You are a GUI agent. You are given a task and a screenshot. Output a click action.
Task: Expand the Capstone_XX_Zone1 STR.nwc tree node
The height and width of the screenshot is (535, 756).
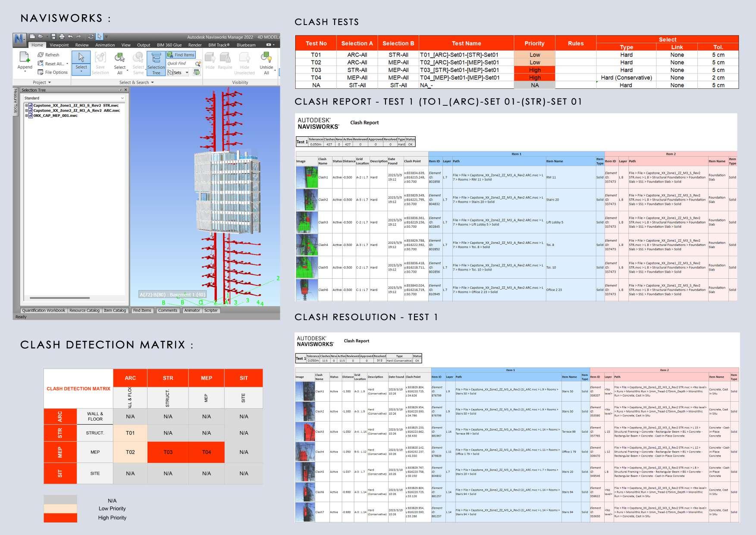(x=26, y=105)
